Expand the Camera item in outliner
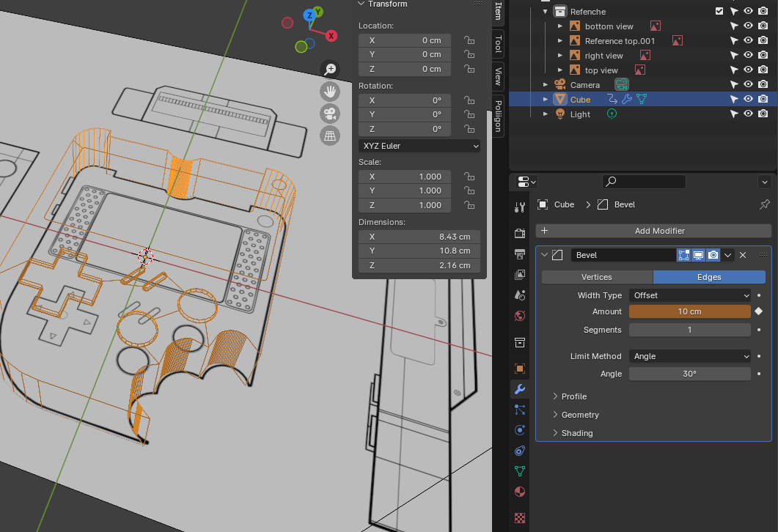Image resolution: width=778 pixels, height=532 pixels. 546,85
